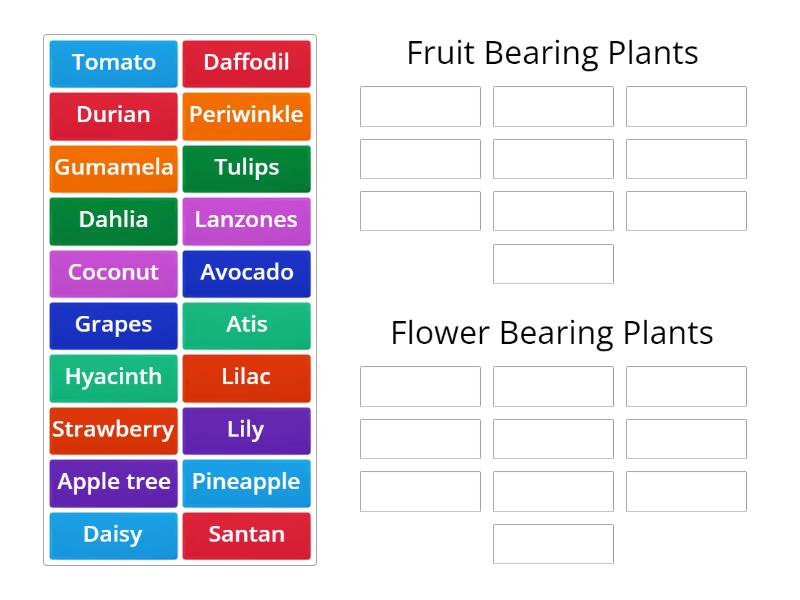Click the Hyacinth tile

(113, 377)
